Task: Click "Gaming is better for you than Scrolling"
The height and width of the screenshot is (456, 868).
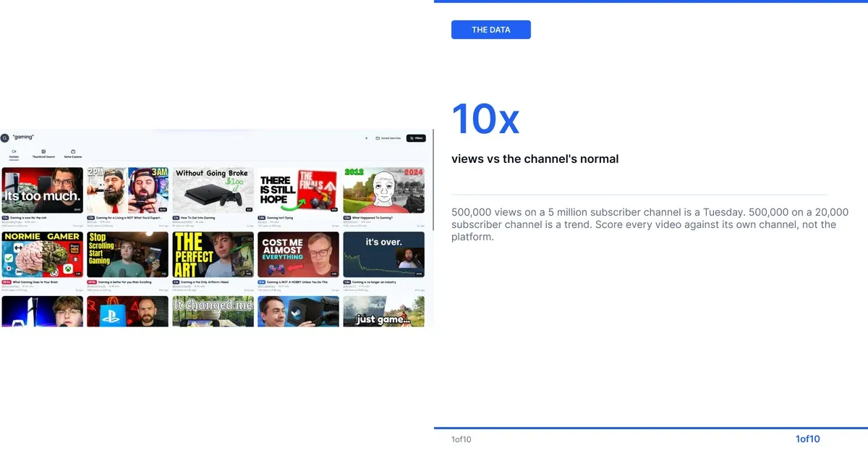Action: click(x=127, y=282)
